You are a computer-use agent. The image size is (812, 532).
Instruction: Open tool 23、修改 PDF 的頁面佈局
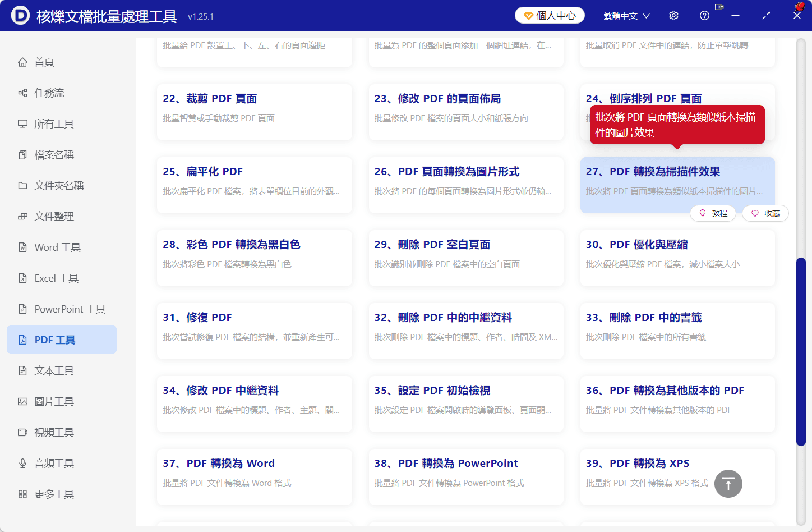pyautogui.click(x=466, y=112)
